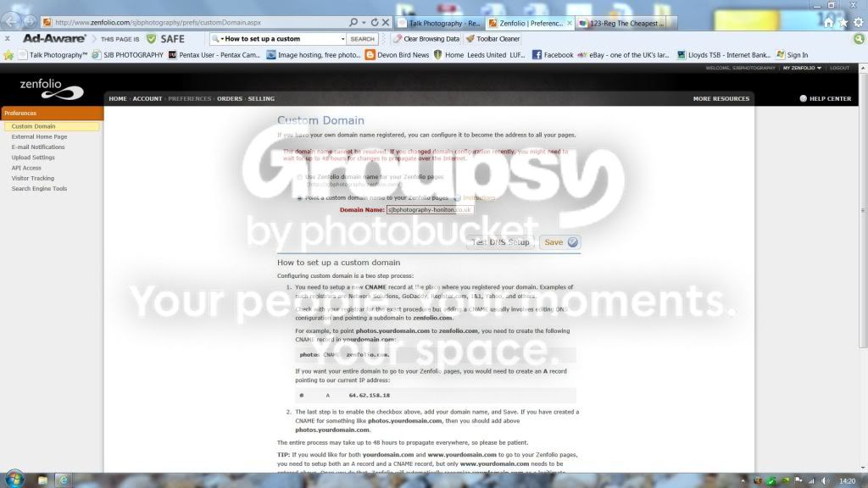Image resolution: width=868 pixels, height=488 pixels.
Task: Click the green SAFE shield icon
Action: tap(151, 39)
